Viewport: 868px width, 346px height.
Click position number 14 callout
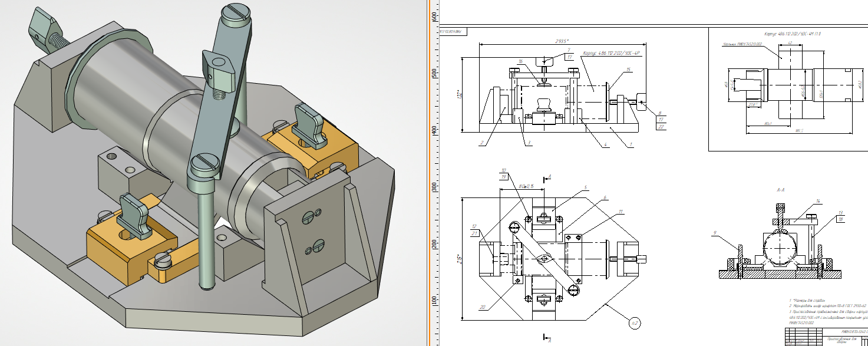(x=818, y=202)
